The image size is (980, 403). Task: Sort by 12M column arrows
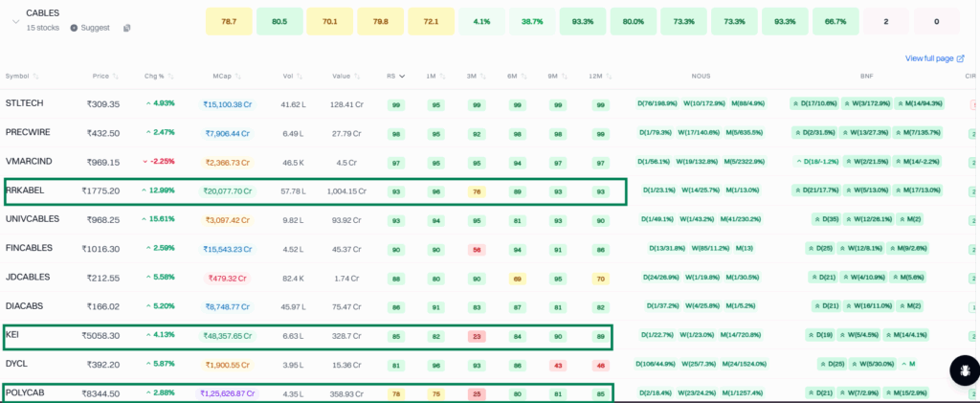tap(608, 77)
